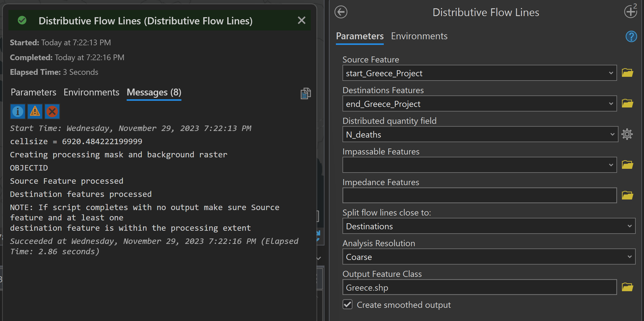The image size is (644, 321).
Task: Toggle the error messages filter
Action: [x=52, y=111]
